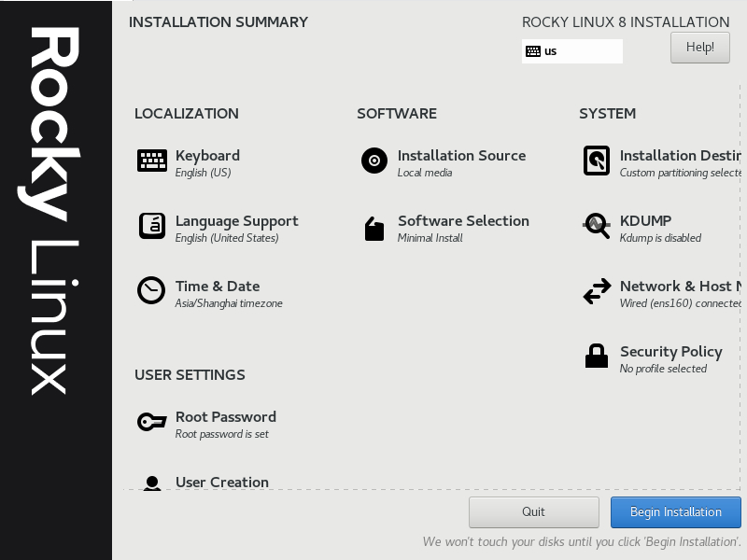
Task: Click the INSTALLATION SUMMARY title
Action: click(218, 22)
